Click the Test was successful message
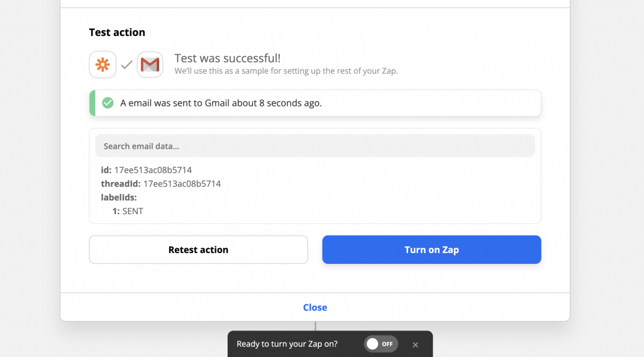 click(228, 58)
